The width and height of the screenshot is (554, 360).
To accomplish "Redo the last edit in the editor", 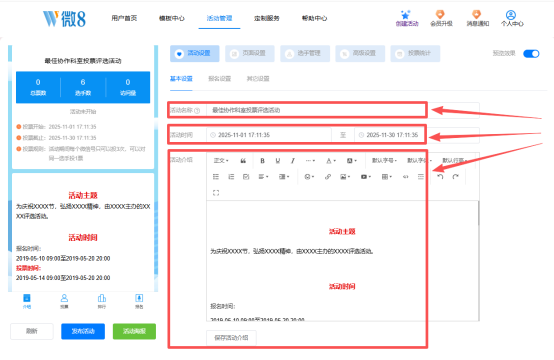I will pos(455,177).
